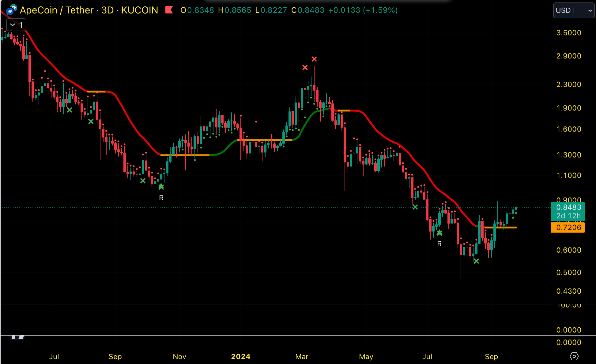The height and width of the screenshot is (364, 596).
Task: Click the close price value C0.8483
Action: (308, 10)
